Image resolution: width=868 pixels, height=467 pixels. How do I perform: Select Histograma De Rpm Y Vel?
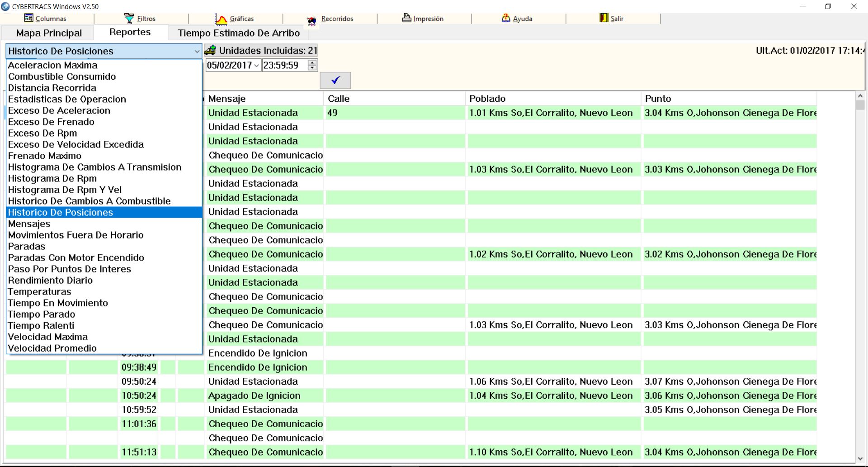(104, 190)
